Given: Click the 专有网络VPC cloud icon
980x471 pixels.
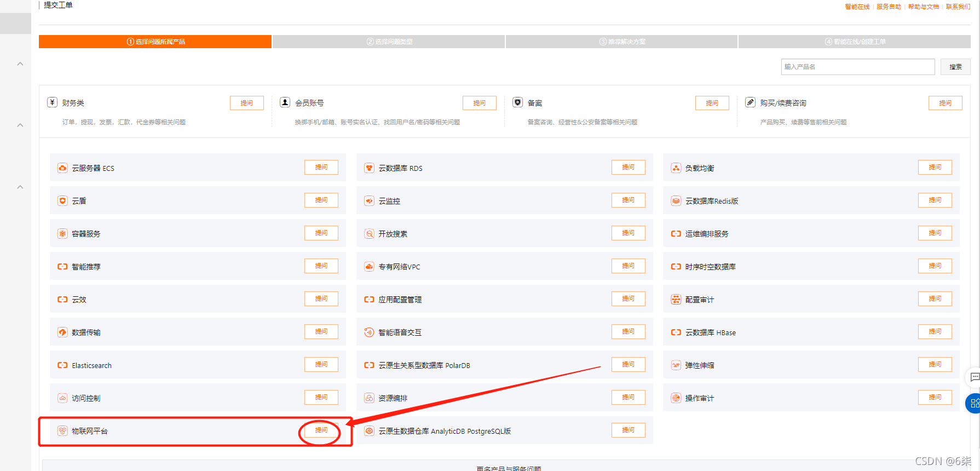Looking at the screenshot, I should point(369,267).
